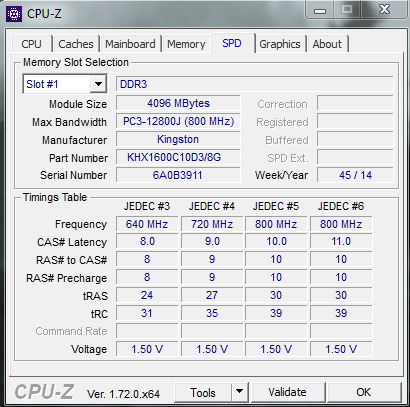Click tRAS value 24
410x407 pixels.
click(147, 295)
